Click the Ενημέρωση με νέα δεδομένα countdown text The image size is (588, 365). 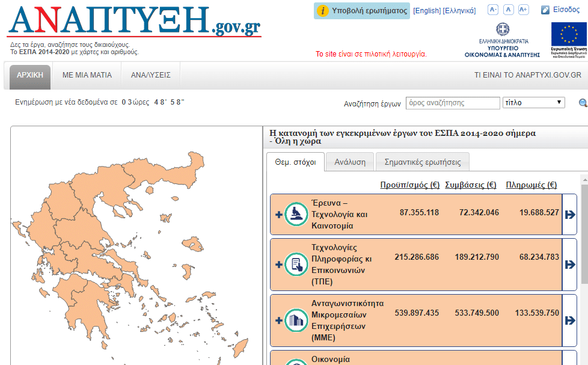point(100,102)
